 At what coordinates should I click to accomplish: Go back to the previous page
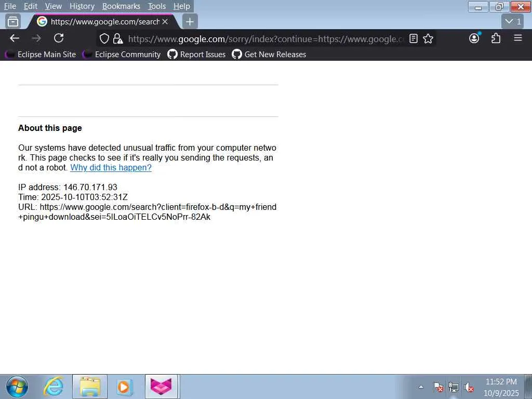[x=15, y=38]
